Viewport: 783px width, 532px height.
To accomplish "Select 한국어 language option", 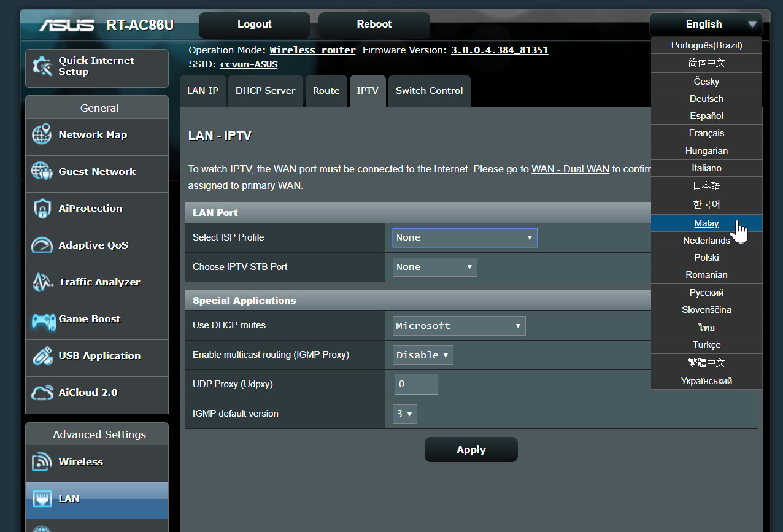I will tap(706, 204).
